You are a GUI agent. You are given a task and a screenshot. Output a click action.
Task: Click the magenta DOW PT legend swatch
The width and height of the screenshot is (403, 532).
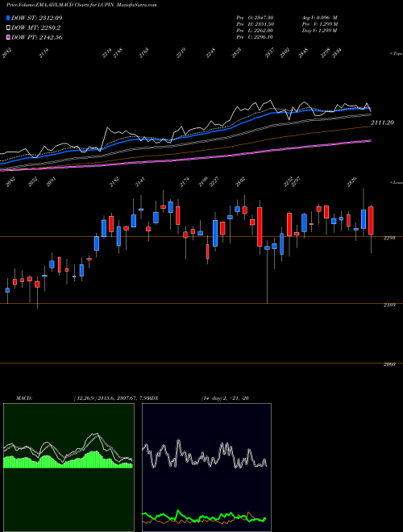8,37
